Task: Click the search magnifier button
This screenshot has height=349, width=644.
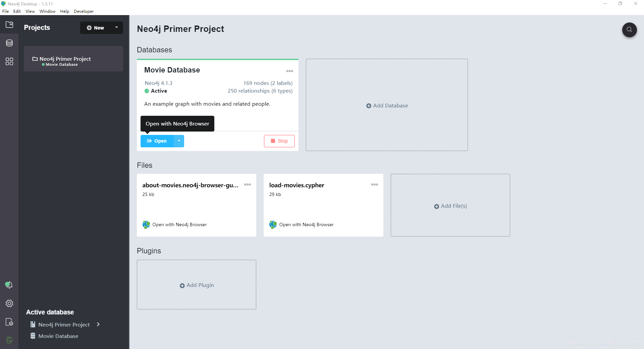Action: (629, 30)
